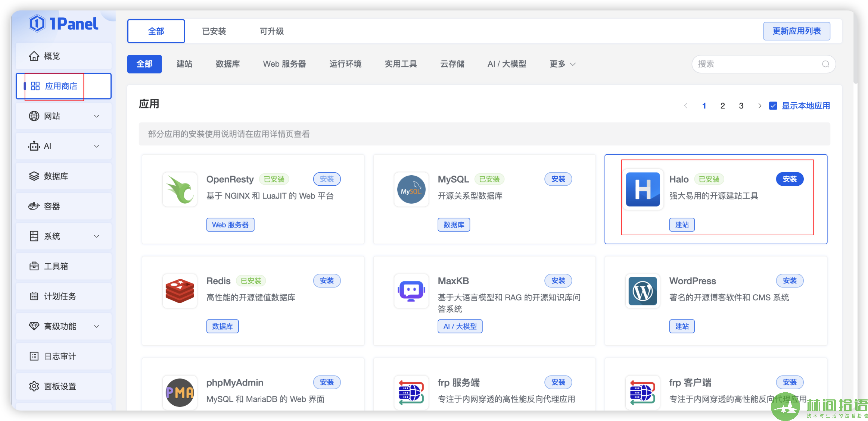The width and height of the screenshot is (868, 421).
Task: Click the AI / 大模型 tag on MaxKB
Action: click(460, 327)
